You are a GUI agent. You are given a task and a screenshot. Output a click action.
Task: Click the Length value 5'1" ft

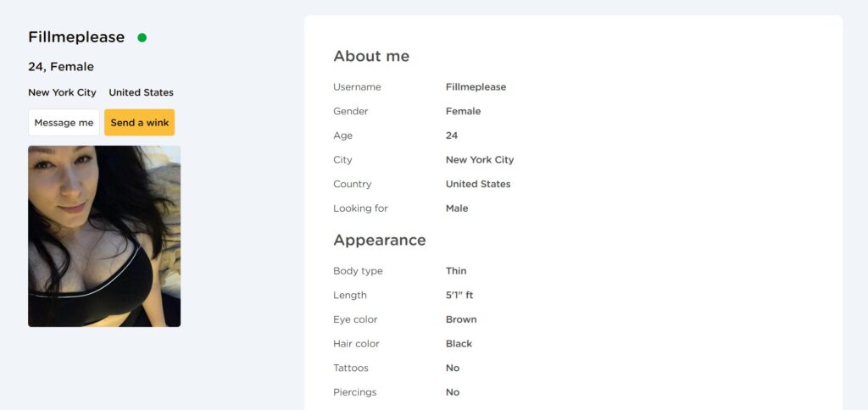(x=460, y=296)
